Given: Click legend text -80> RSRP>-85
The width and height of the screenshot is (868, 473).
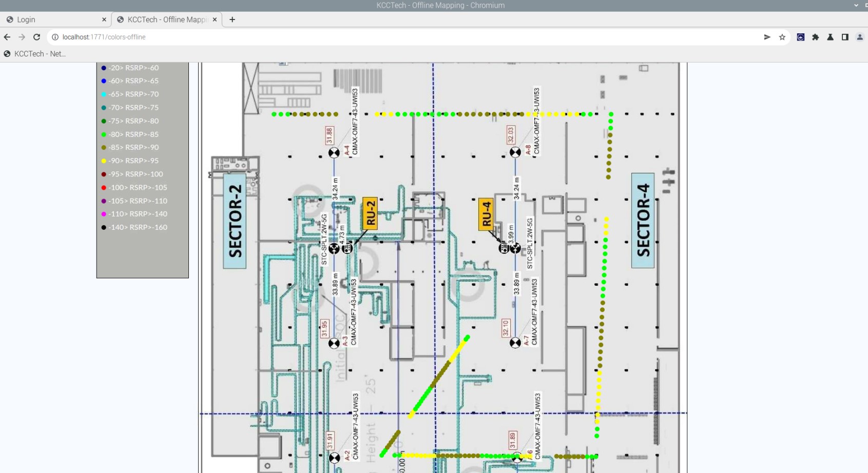Looking at the screenshot, I should (x=133, y=134).
